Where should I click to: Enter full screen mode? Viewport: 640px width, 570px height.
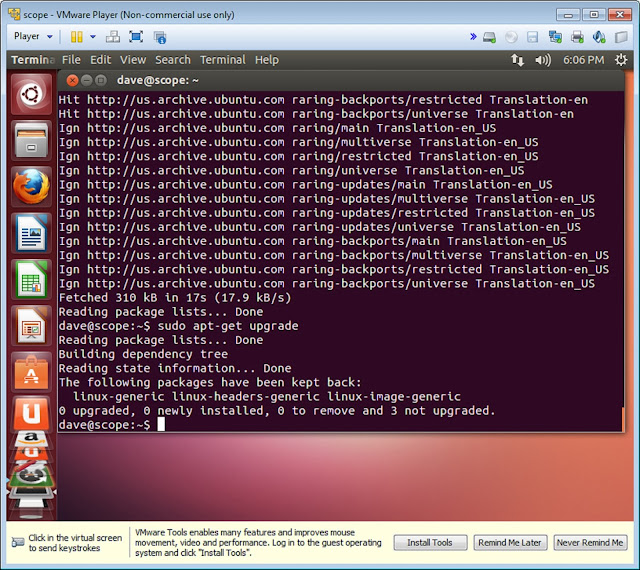click(x=136, y=37)
